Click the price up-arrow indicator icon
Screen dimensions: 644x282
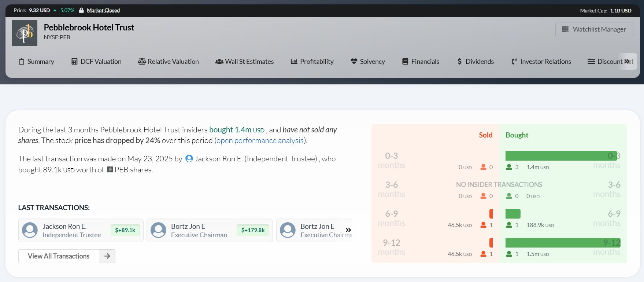(x=55, y=10)
